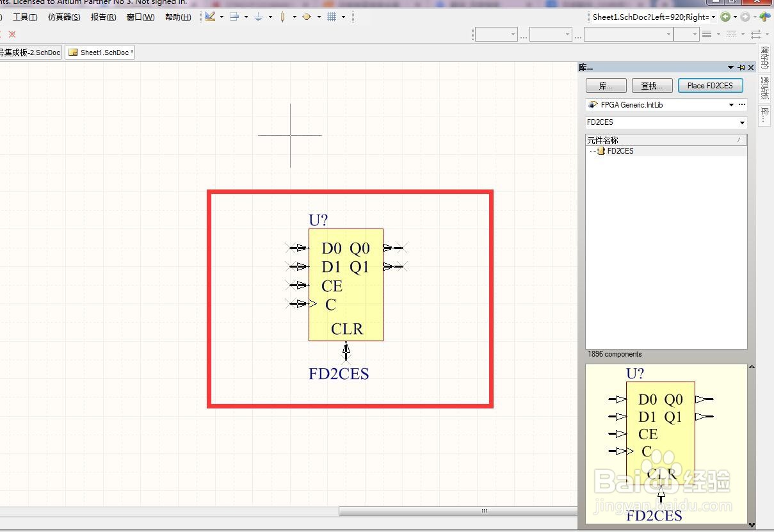Click the arrow style icon
The height and width of the screenshot is (532, 774).
coord(756,34)
